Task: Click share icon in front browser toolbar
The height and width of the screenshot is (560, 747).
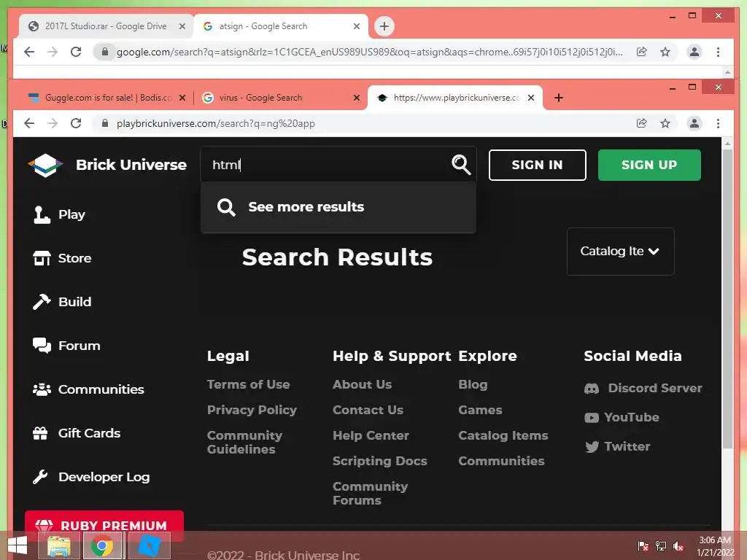Action: tap(642, 123)
